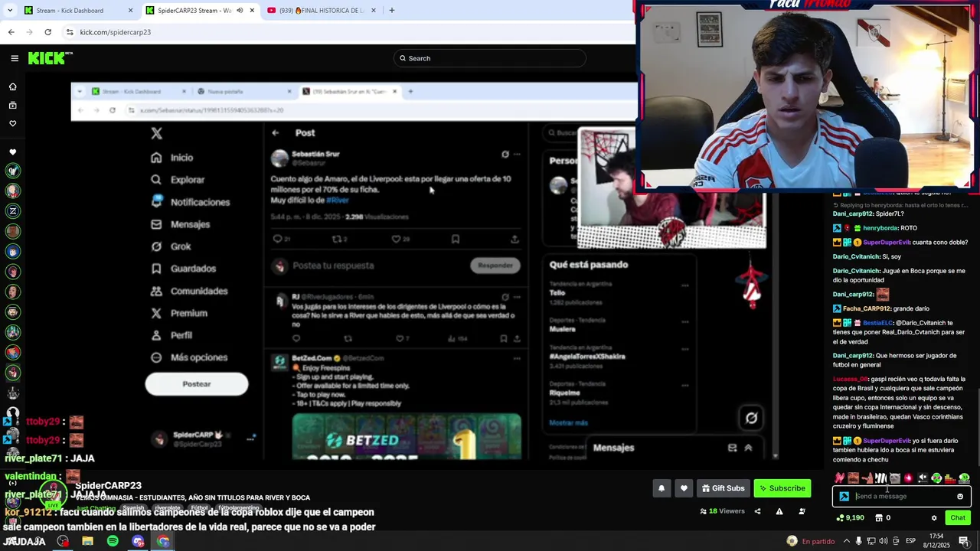Expand the Mensajes drawer in streamed X
Image resolution: width=980 pixels, height=551 pixels.
pos(748,448)
